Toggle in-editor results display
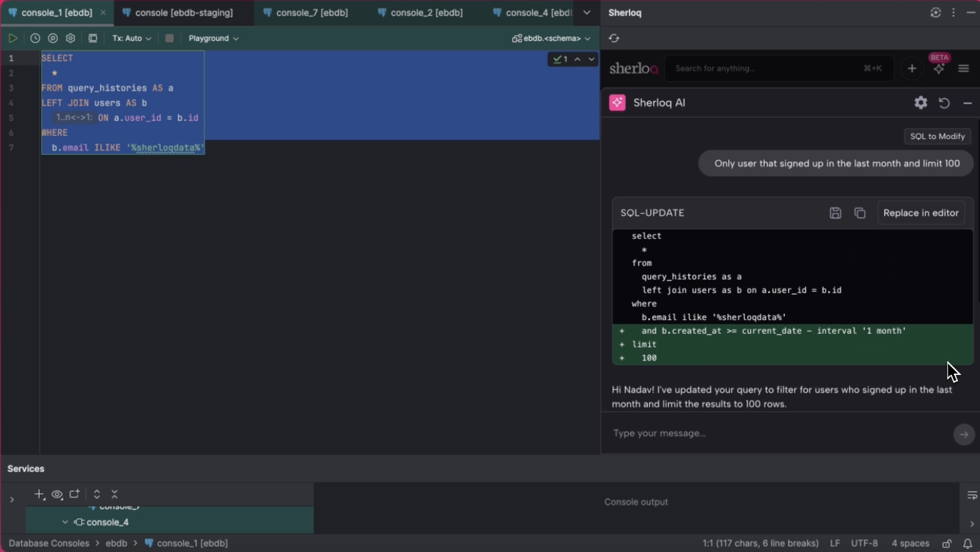 pyautogui.click(x=93, y=38)
